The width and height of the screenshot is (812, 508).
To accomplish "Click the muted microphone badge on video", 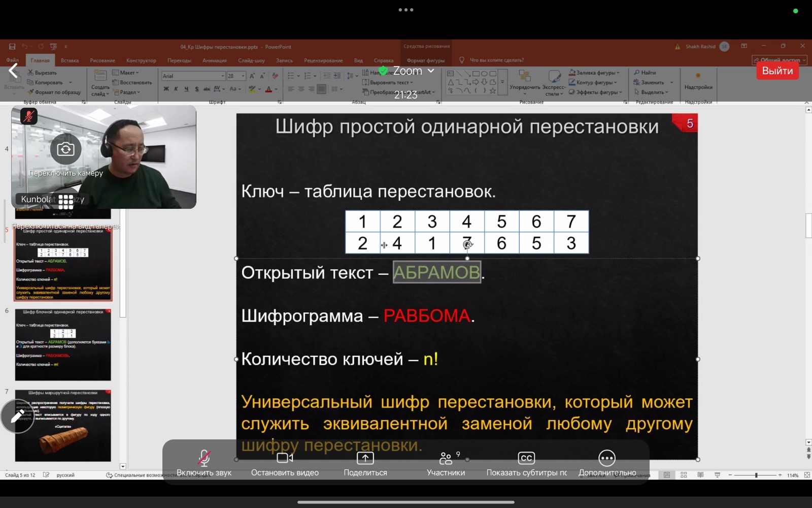I will click(29, 116).
